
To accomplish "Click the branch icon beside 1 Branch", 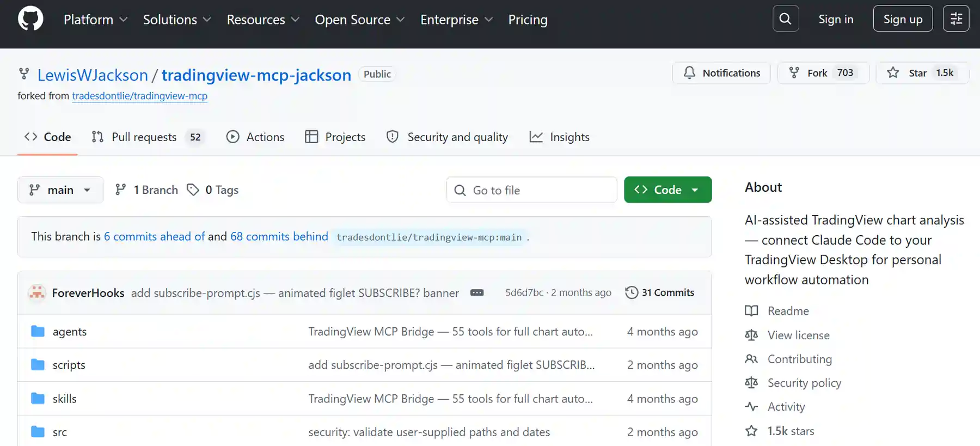I will (121, 190).
